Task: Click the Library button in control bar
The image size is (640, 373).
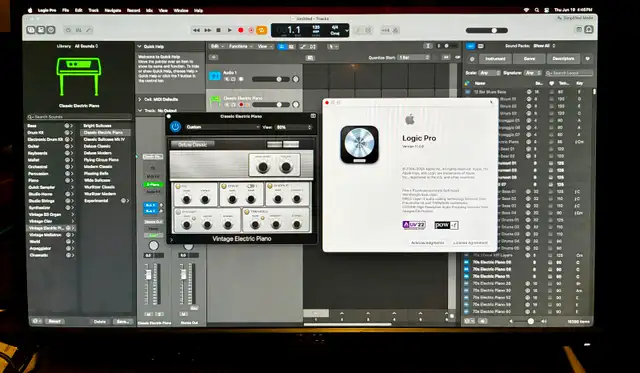Action: [x=31, y=30]
